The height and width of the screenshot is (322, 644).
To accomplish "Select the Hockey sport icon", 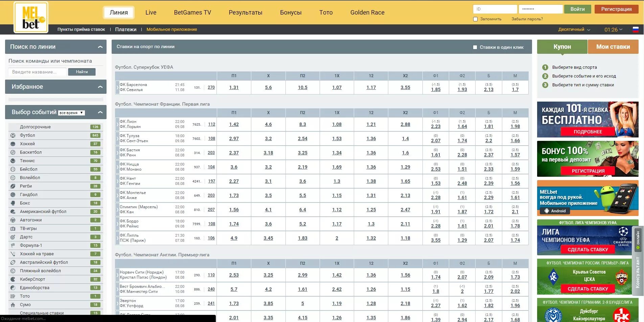I will [13, 144].
